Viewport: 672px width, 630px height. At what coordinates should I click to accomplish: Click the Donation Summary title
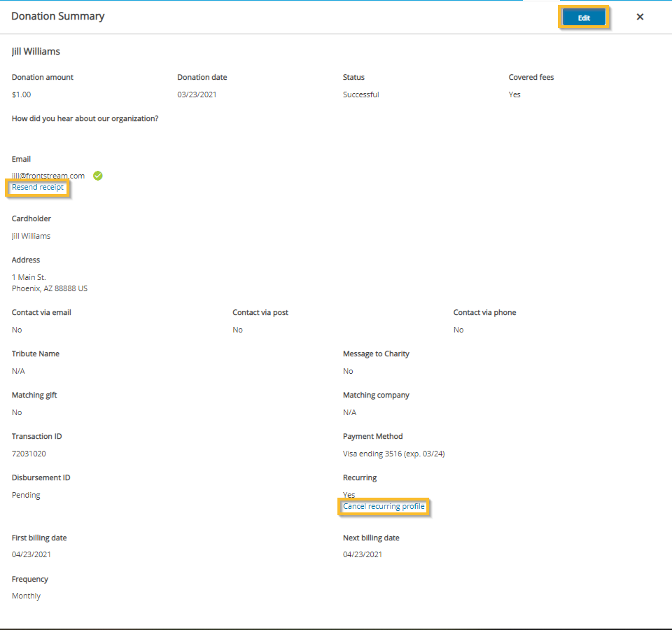[x=58, y=16]
